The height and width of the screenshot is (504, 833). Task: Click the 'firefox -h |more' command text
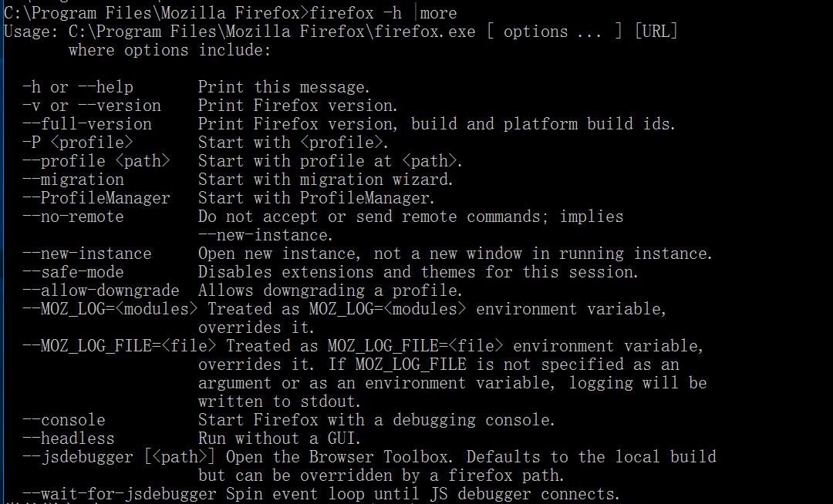coord(383,12)
